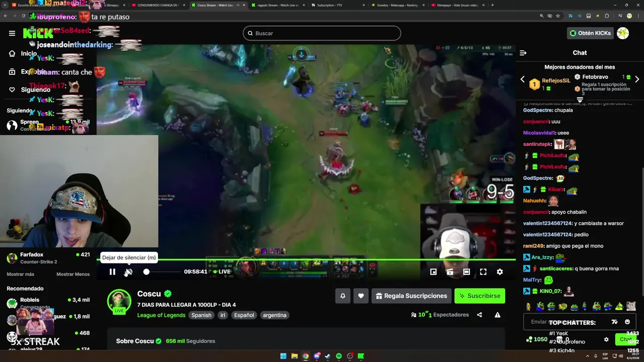
Task: Click username santiicaceres in chat
Action: pyautogui.click(x=556, y=268)
